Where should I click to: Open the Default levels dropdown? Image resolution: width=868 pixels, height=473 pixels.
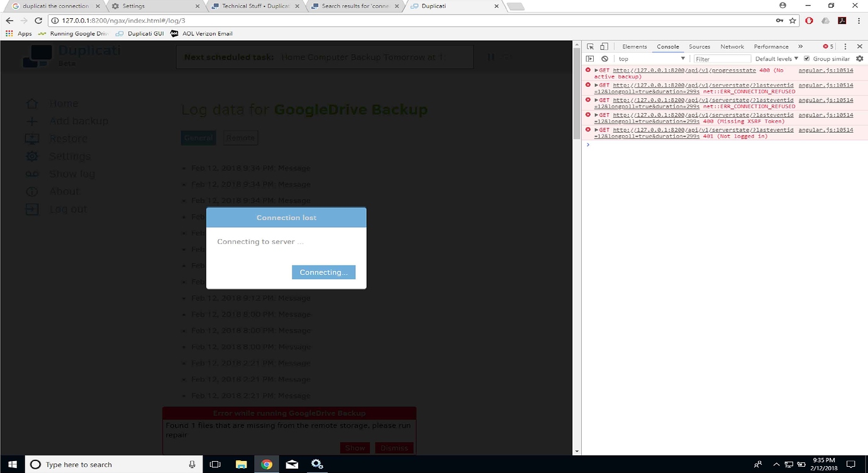(x=776, y=58)
